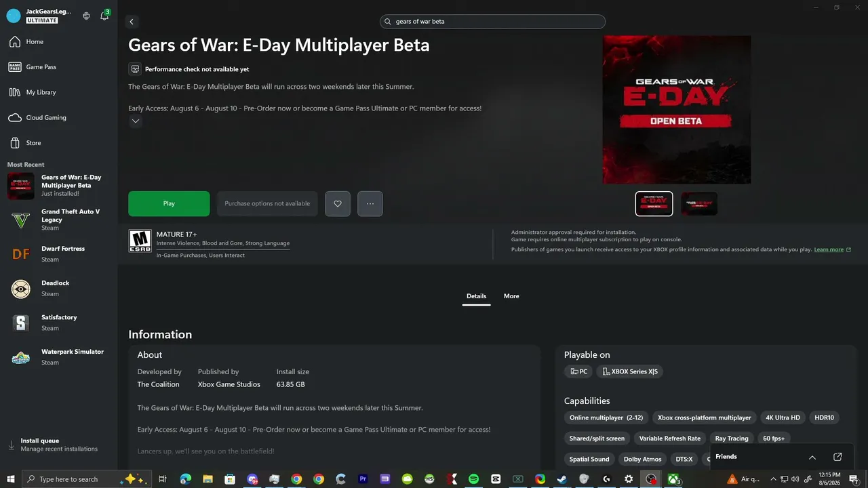Open Task View on the taskbar
868x488 pixels.
163,479
